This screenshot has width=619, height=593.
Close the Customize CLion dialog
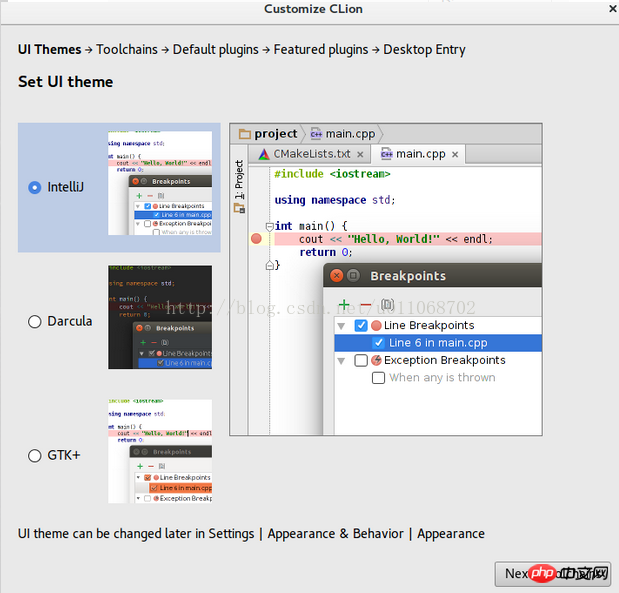coord(612,8)
